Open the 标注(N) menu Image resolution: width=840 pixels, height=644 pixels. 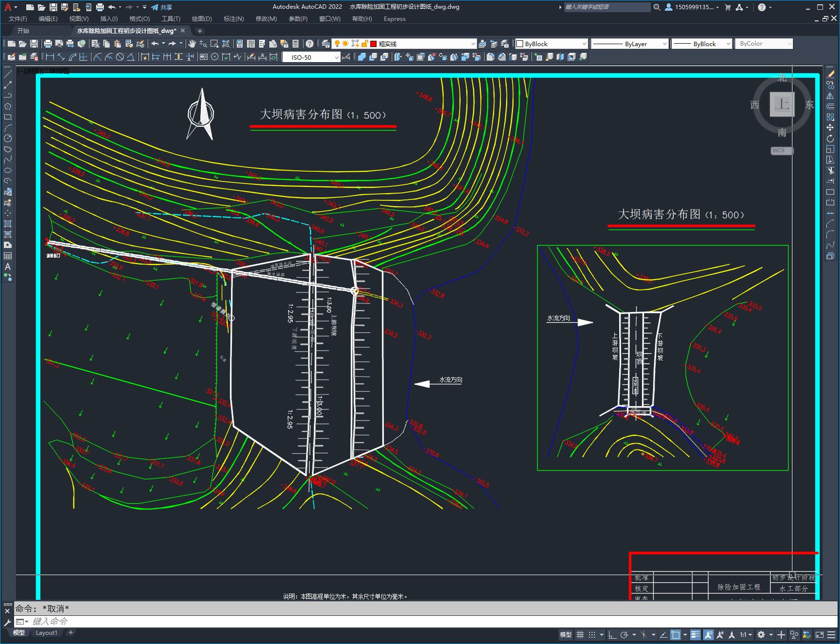point(233,19)
